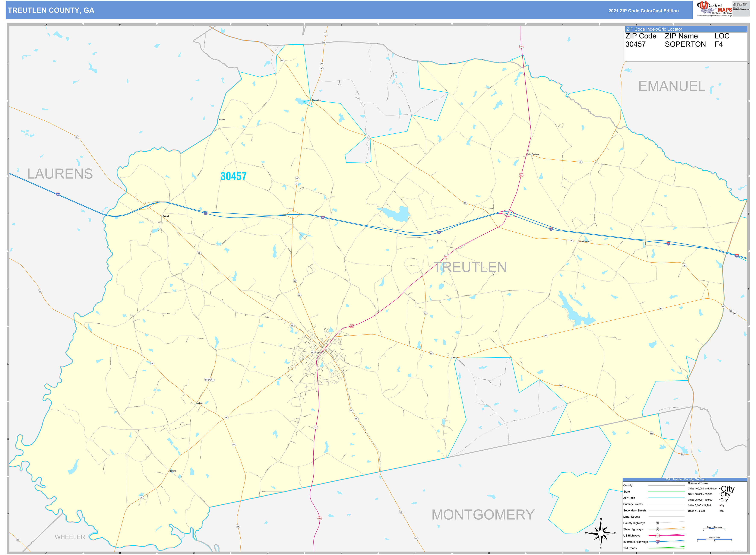The width and height of the screenshot is (756, 555).
Task: Select the State Highways circle badge in legend
Action: click(658, 529)
